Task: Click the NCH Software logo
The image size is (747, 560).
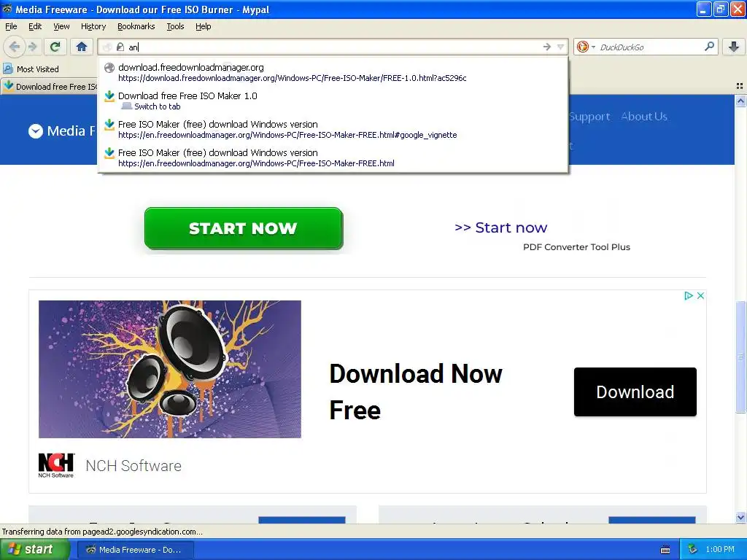Action: pos(56,465)
